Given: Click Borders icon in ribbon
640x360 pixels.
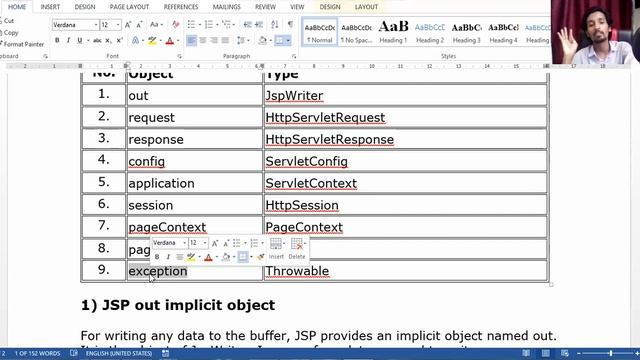Looking at the screenshot, I should click(279, 40).
